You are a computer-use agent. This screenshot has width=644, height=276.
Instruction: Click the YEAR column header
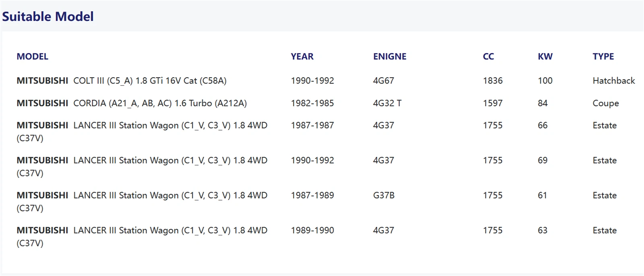click(302, 56)
